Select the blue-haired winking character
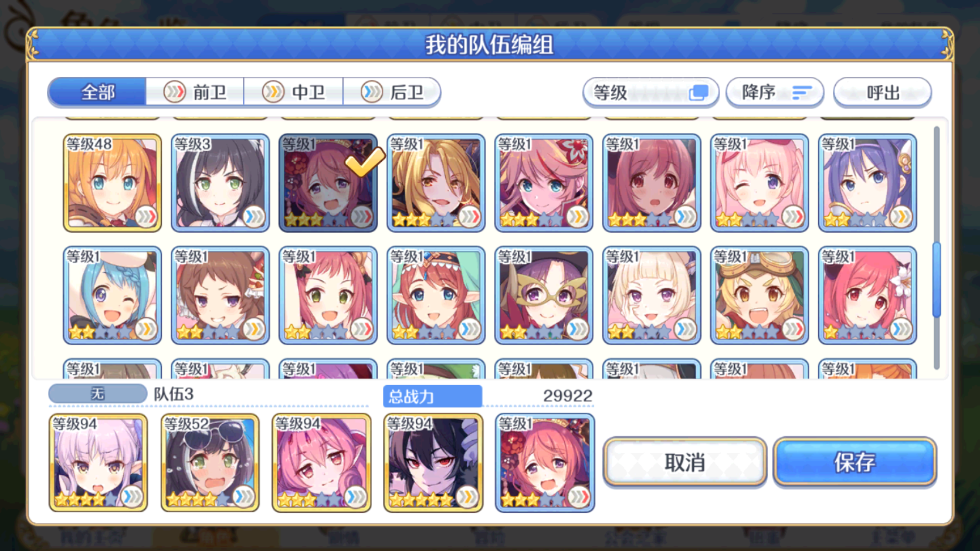 (x=112, y=295)
